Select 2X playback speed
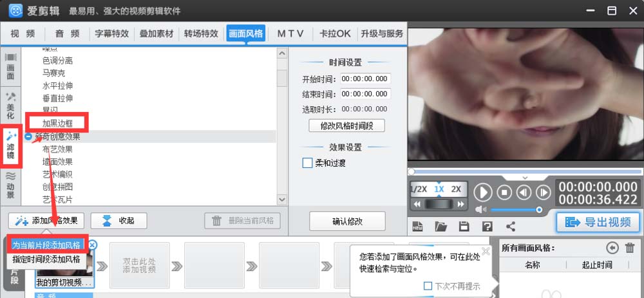The height and width of the screenshot is (298, 644). click(456, 189)
